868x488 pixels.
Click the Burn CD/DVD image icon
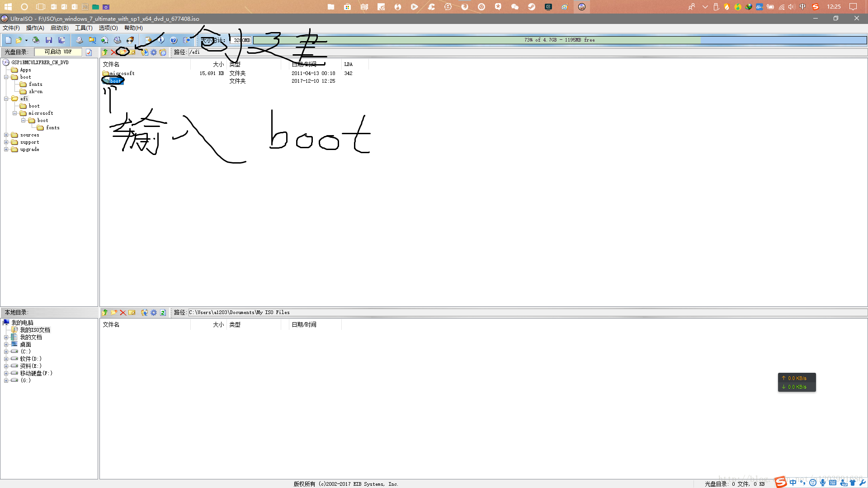pyautogui.click(x=130, y=40)
